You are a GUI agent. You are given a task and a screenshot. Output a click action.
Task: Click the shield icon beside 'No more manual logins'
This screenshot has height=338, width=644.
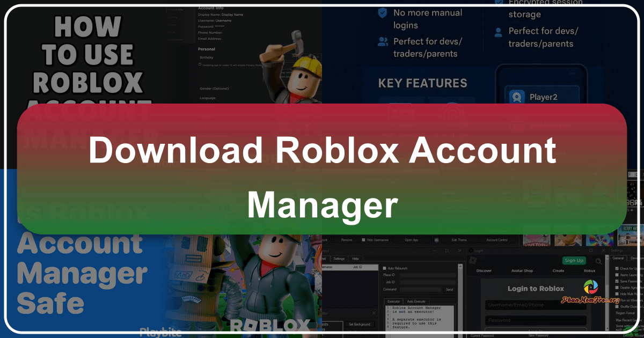click(383, 13)
